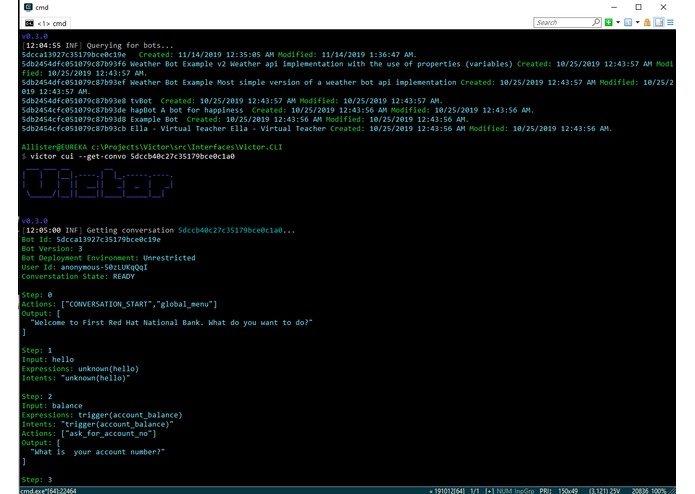Click the 'anonymous-50zLUKqQqI' user id
The width and height of the screenshot is (695, 494).
pyautogui.click(x=104, y=267)
